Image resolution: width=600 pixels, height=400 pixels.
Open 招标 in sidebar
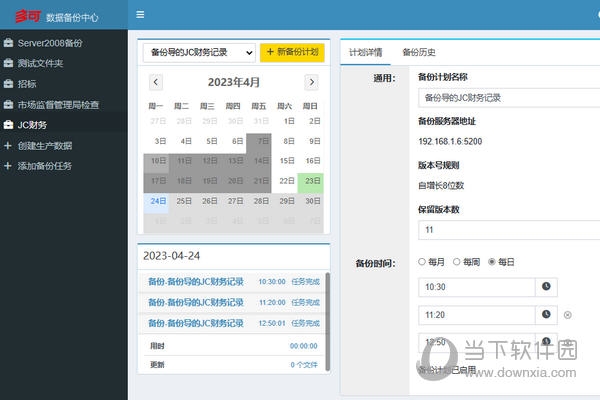coord(27,84)
